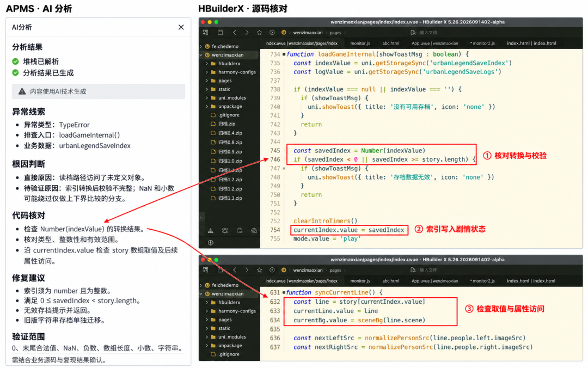Viewport: 588px width, 368px height.
Task: Select index.html tab in upper HBuilderX window
Action: tap(531, 43)
